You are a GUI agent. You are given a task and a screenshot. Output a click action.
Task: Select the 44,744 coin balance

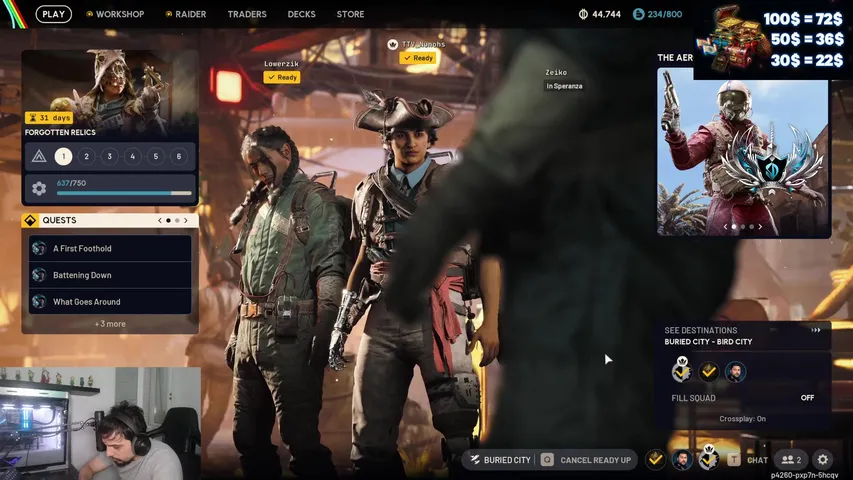[x=606, y=14]
